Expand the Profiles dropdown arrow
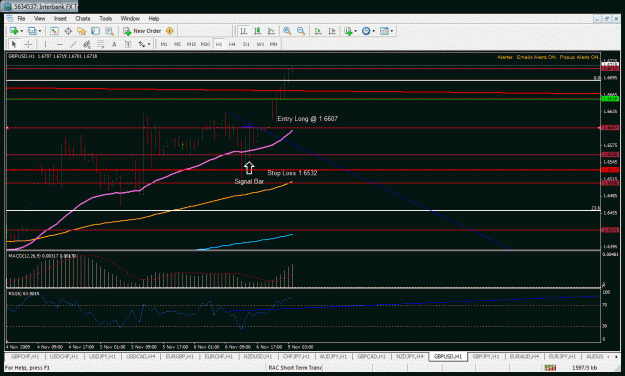Viewport: 625px width, 376px height. 40,31
